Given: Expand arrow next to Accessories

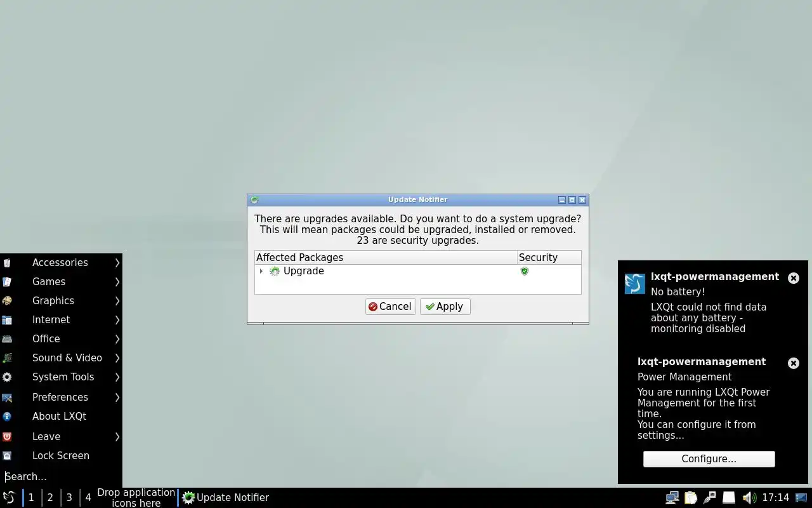Looking at the screenshot, I should click(x=117, y=262).
